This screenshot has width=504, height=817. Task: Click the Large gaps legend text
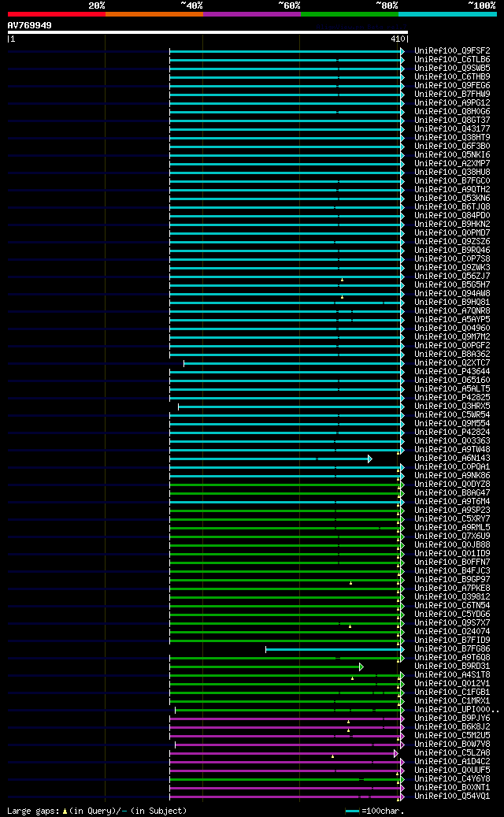[97, 811]
